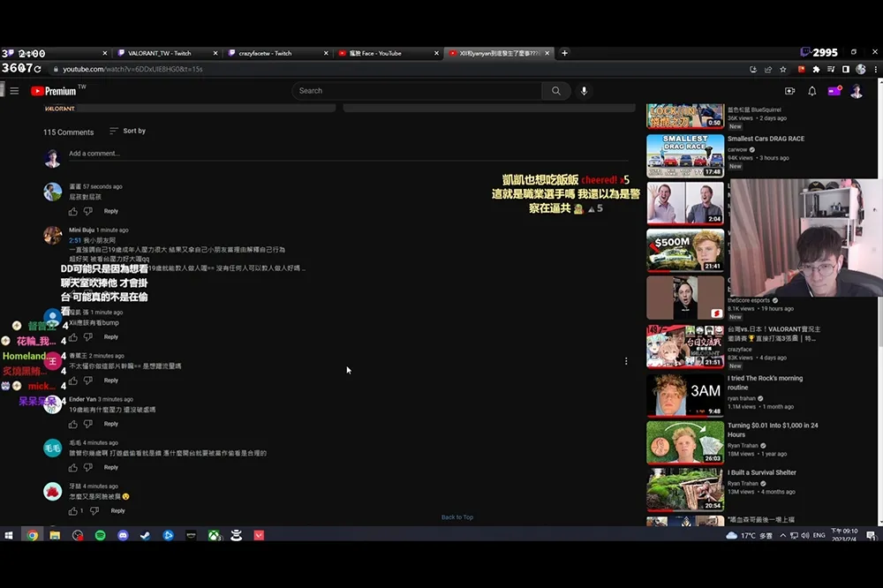Like the comment posted 57 seconds ago
Screen dimensions: 883x588
tap(73, 211)
